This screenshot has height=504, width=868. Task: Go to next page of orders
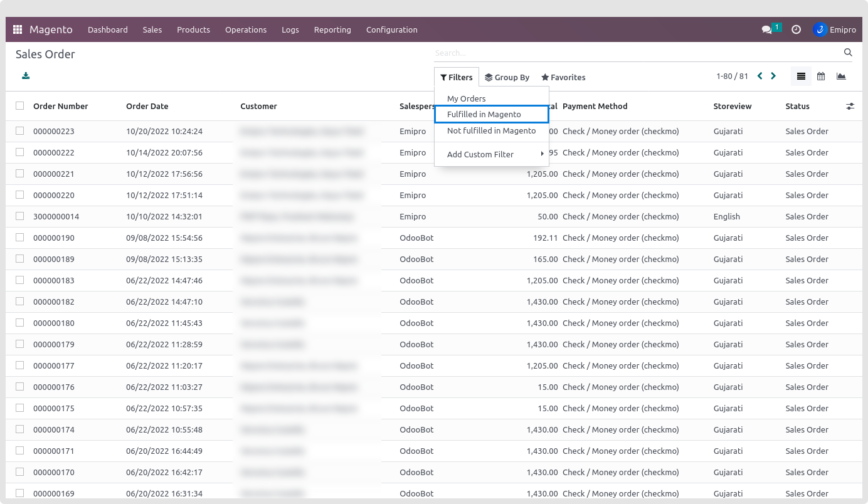(x=773, y=76)
